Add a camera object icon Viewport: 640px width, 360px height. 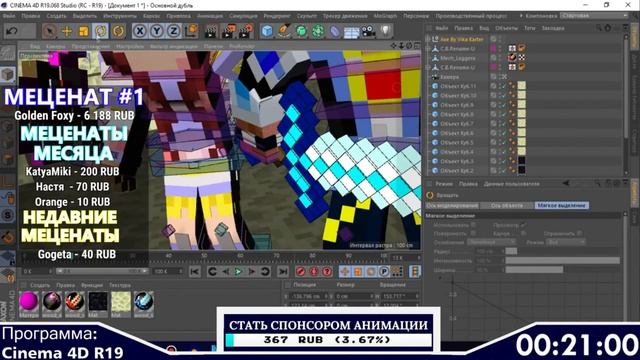368,31
